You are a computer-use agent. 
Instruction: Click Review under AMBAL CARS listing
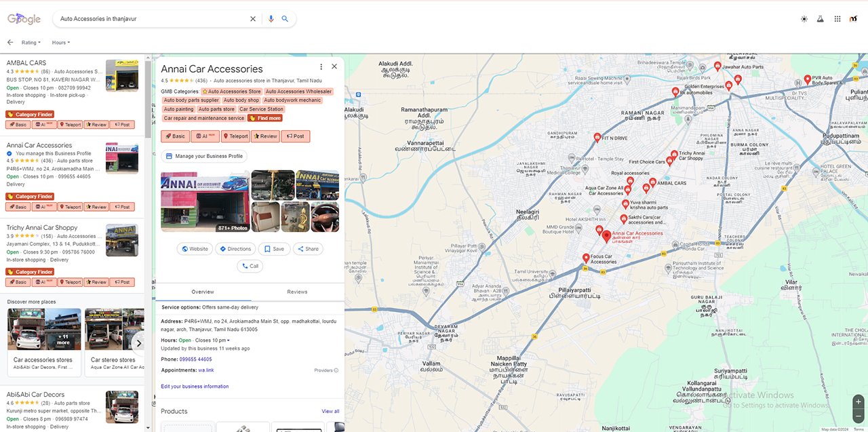[x=96, y=124]
